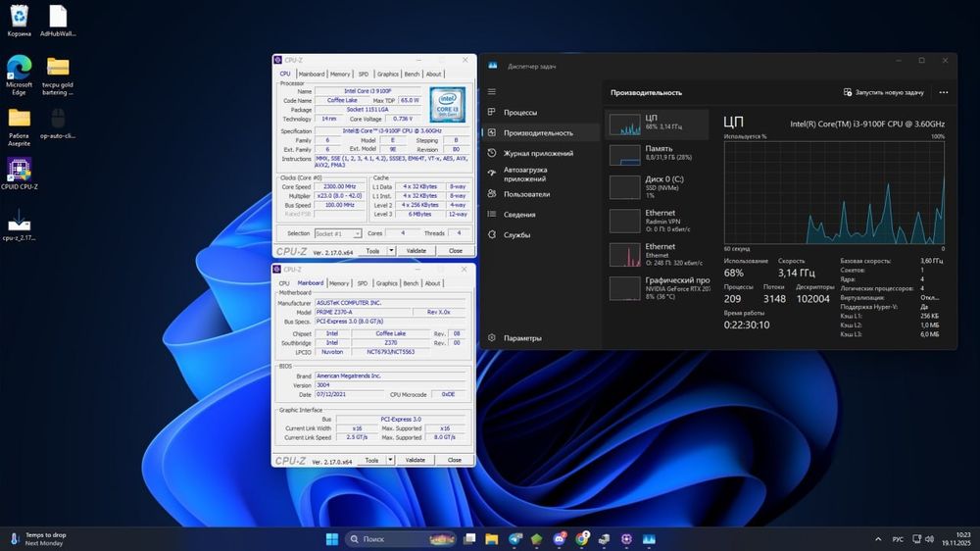Select Ethernet Radmin VPN performance item

658,221
